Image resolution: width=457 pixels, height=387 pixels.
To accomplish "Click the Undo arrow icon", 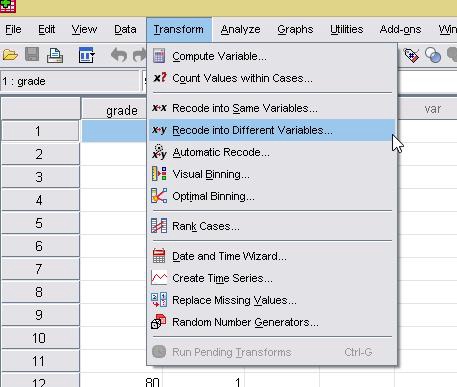I will 119,55.
